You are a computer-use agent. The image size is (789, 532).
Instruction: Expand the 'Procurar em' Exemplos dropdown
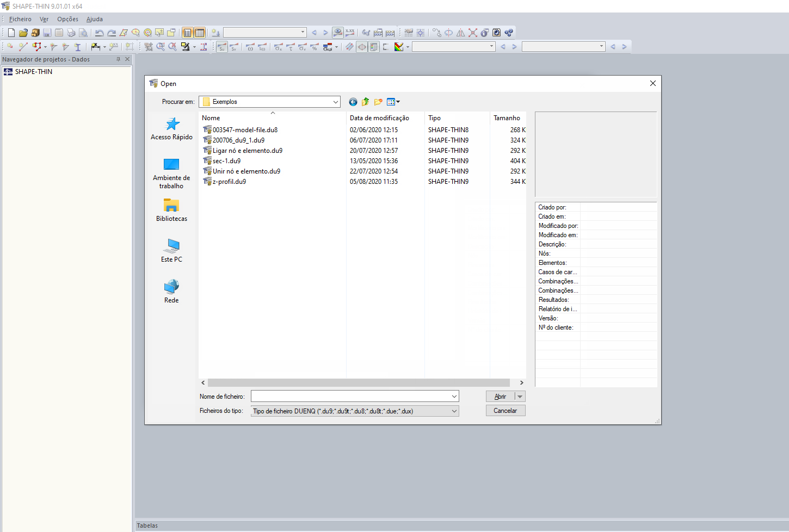336,102
